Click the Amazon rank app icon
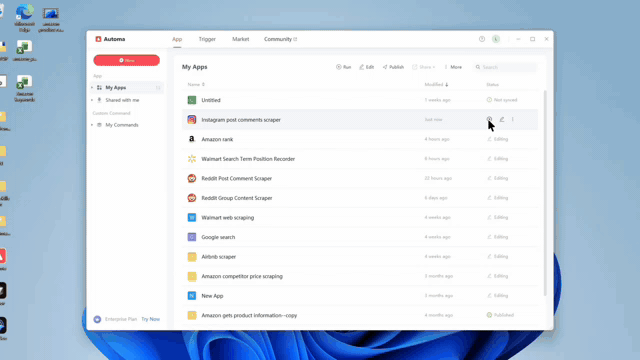640x360 pixels. pos(192,139)
